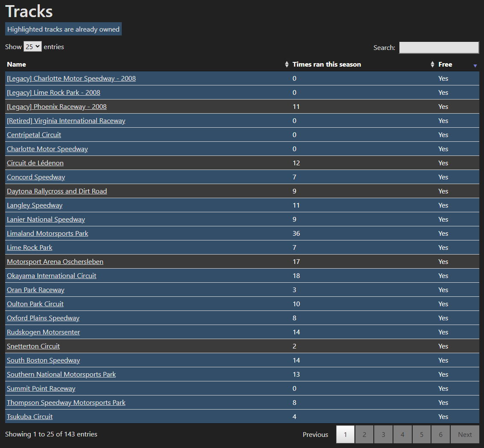Open Okayama International Circuit link

point(52,276)
